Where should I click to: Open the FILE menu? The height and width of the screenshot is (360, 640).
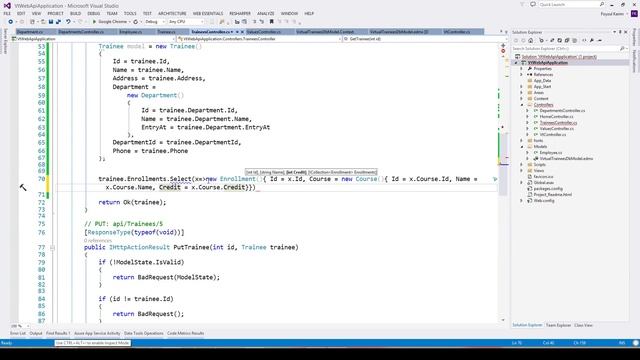7,13
